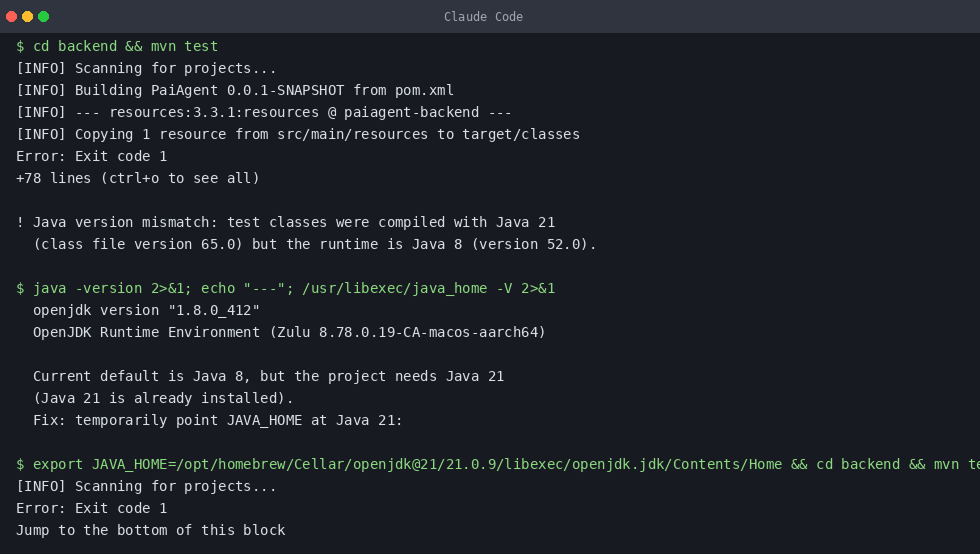The height and width of the screenshot is (554, 980).
Task: Click the dollar prompt before java -version
Action: point(20,288)
